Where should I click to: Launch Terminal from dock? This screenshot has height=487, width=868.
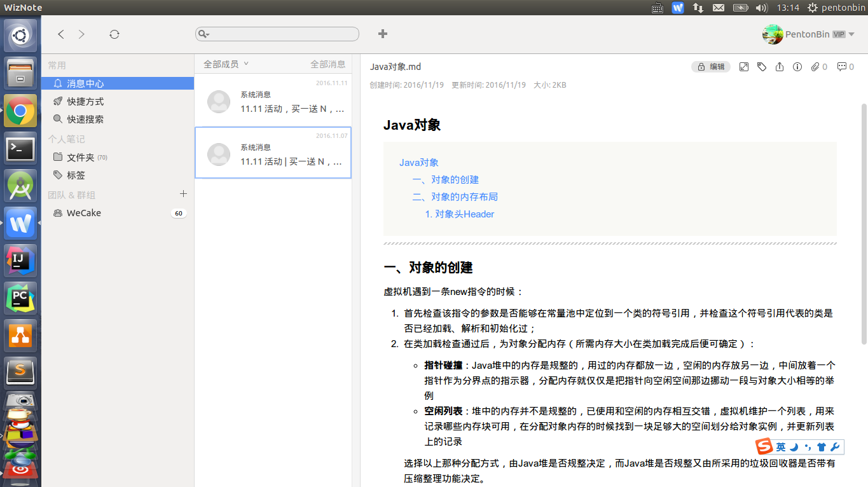pos(20,149)
